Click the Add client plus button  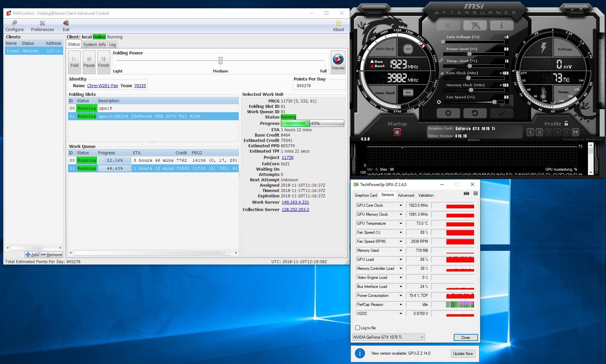pos(32,254)
